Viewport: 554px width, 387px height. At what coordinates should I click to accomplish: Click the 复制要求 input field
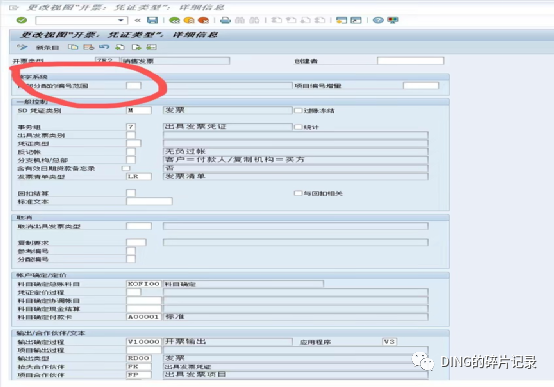136,242
